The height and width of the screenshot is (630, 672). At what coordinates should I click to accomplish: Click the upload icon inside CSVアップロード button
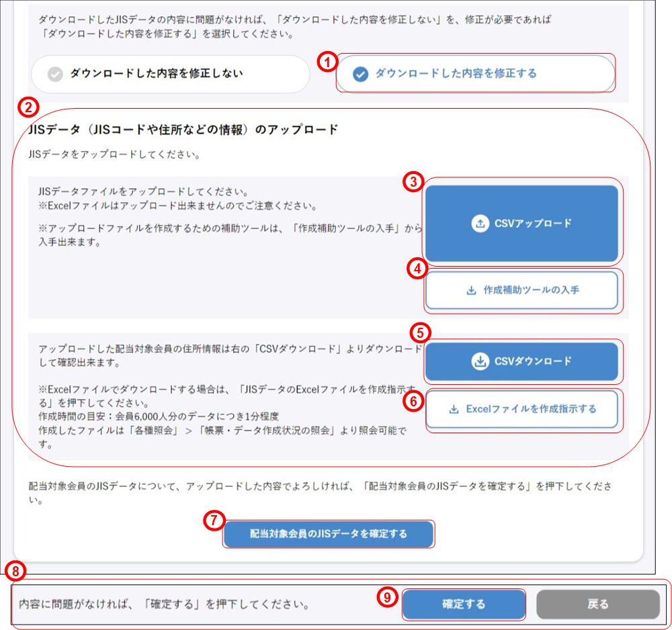(480, 222)
